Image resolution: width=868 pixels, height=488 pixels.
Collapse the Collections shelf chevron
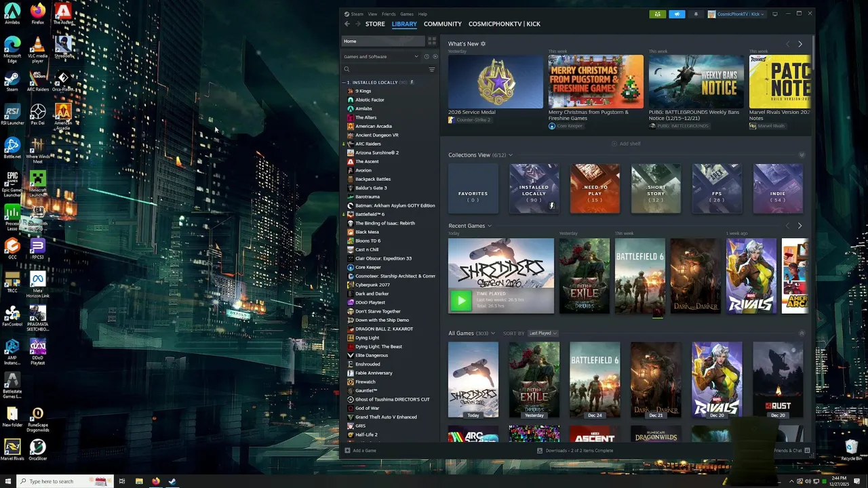[x=802, y=155]
